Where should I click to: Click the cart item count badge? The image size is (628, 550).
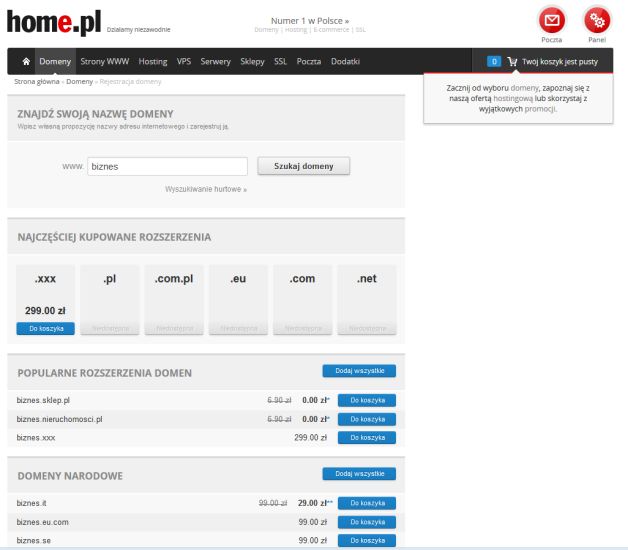tap(494, 61)
